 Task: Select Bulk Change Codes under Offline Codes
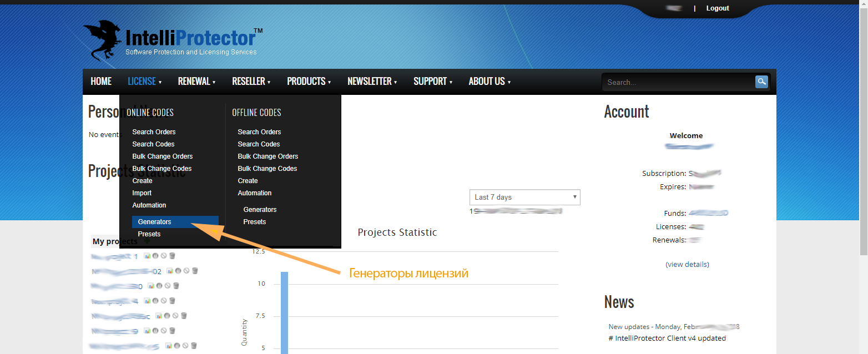(x=268, y=169)
